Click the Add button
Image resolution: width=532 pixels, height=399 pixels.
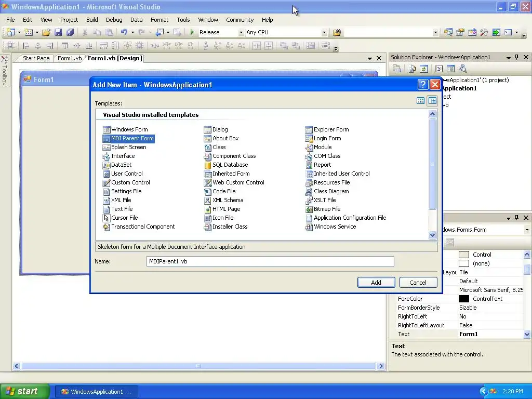[376, 282]
